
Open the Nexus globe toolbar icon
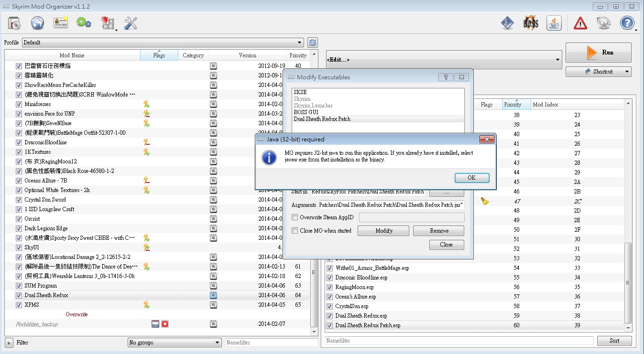point(37,23)
